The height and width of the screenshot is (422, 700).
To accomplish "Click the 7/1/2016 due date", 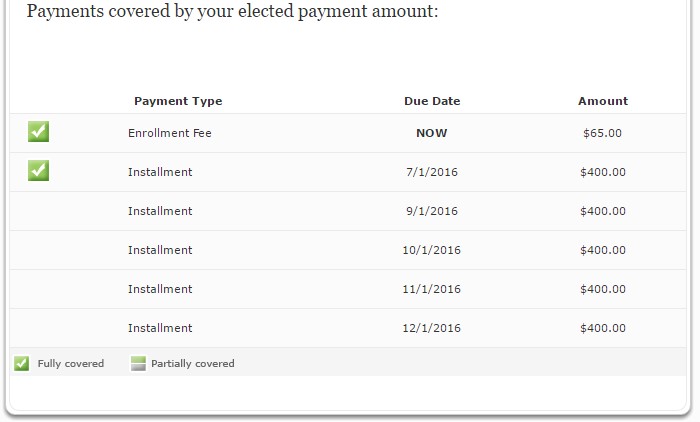I will pyautogui.click(x=432, y=172).
